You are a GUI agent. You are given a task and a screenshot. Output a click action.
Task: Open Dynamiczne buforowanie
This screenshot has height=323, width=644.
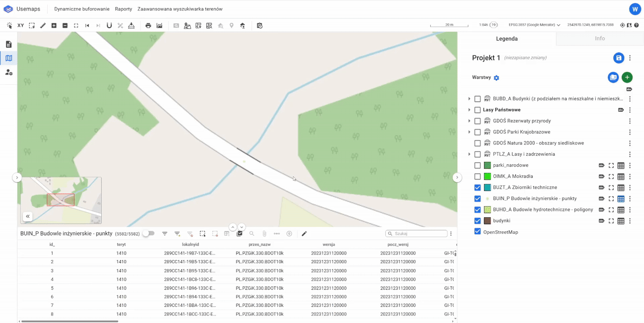[x=82, y=9]
